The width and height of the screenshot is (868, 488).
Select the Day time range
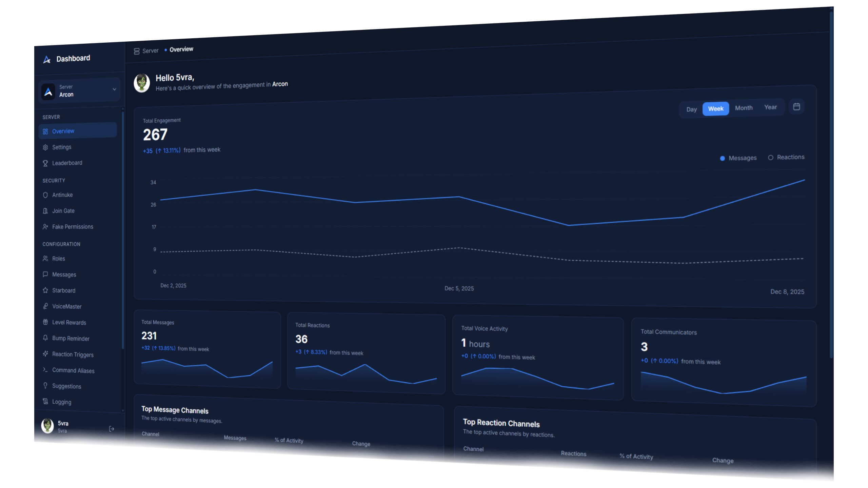click(691, 109)
